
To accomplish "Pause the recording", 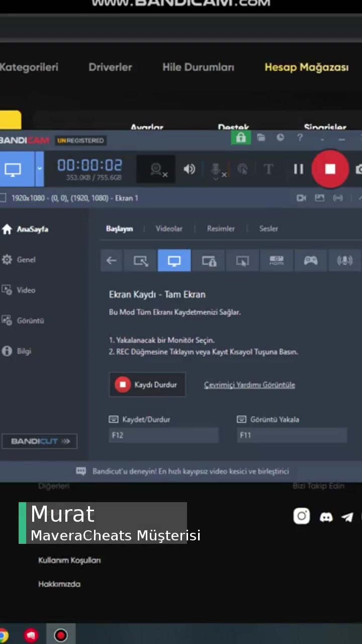I will pyautogui.click(x=299, y=170).
